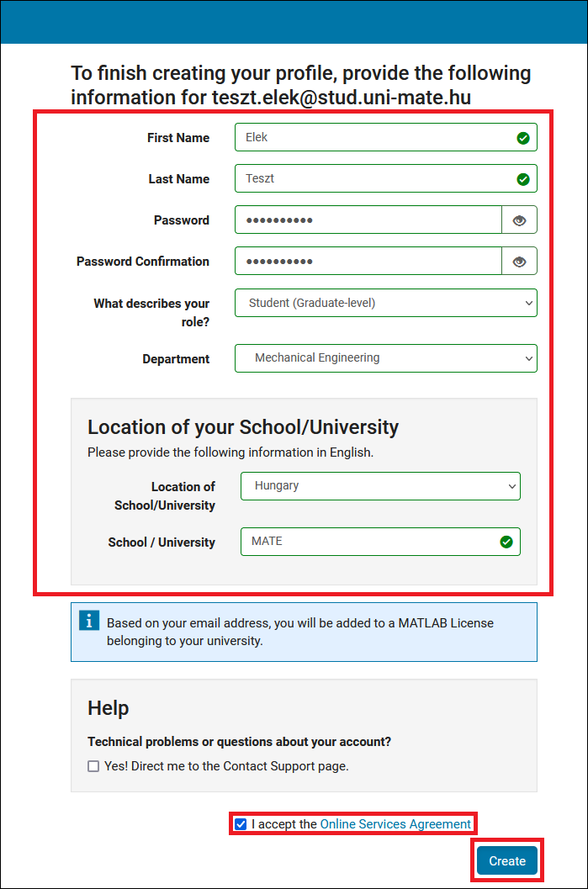This screenshot has width=588, height=889.
Task: Expand the Department dropdown showing Mechanical Engineering
Action: tap(385, 358)
